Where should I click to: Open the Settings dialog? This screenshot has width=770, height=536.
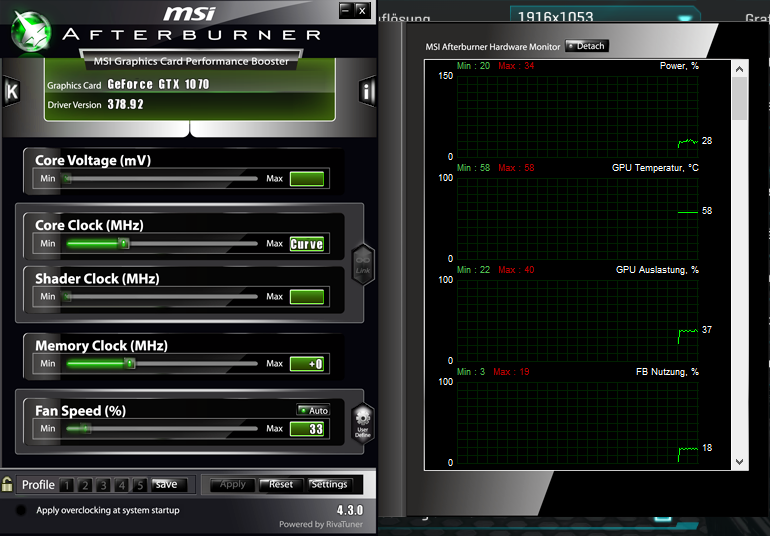[330, 484]
